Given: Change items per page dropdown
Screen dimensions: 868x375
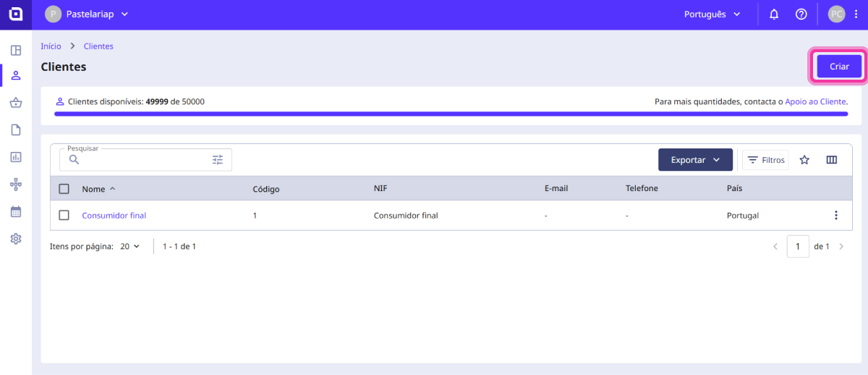Looking at the screenshot, I should tap(130, 247).
